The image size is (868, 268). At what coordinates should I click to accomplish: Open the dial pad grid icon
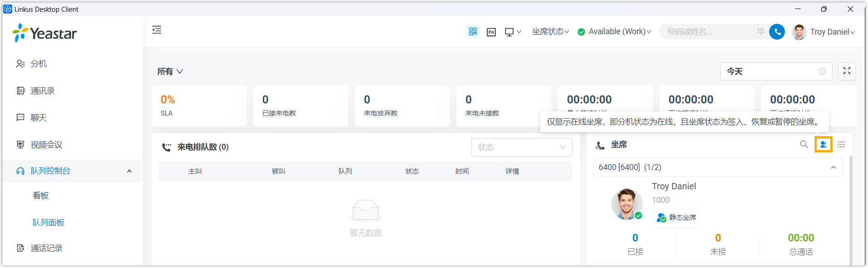tap(761, 31)
